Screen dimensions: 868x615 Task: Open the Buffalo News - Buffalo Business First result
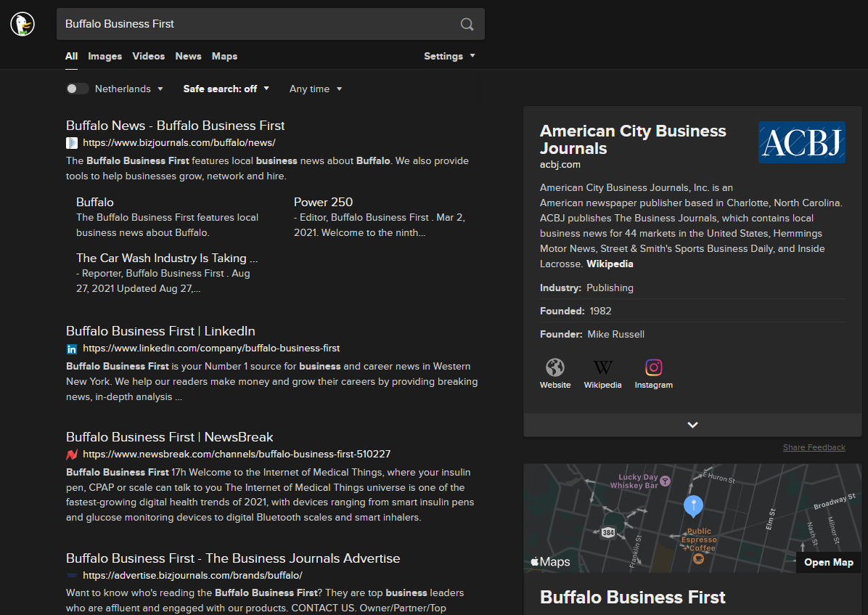point(175,126)
